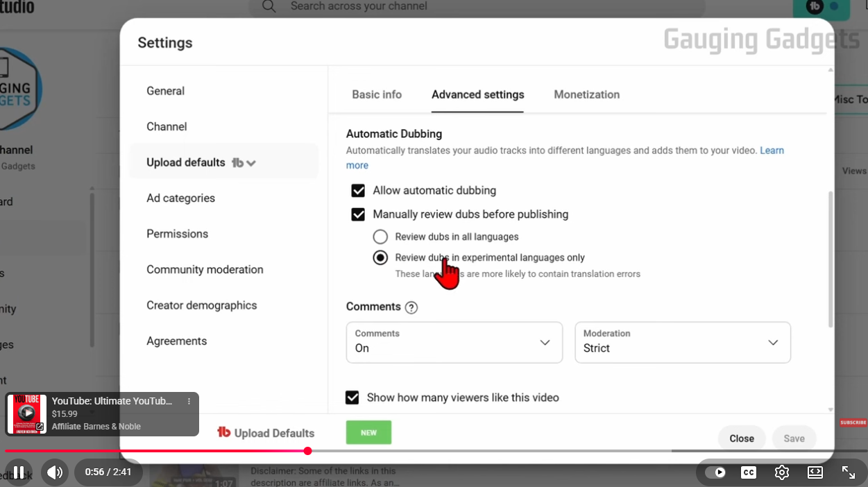The width and height of the screenshot is (868, 487).
Task: Select Review dubs in all languages
Action: click(380, 237)
